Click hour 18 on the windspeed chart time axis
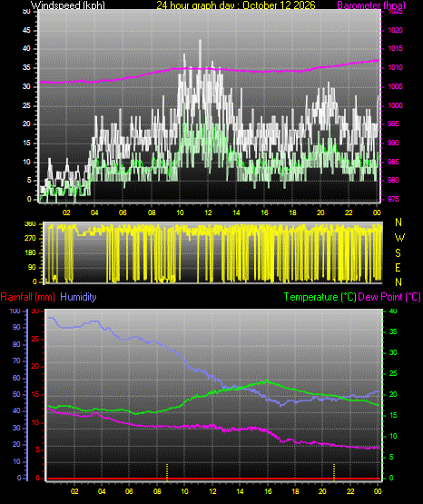 (x=292, y=212)
